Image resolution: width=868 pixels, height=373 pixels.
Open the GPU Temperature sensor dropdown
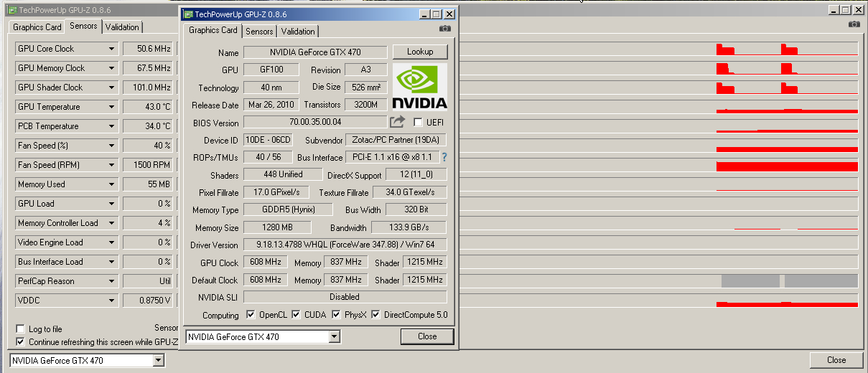pos(111,107)
